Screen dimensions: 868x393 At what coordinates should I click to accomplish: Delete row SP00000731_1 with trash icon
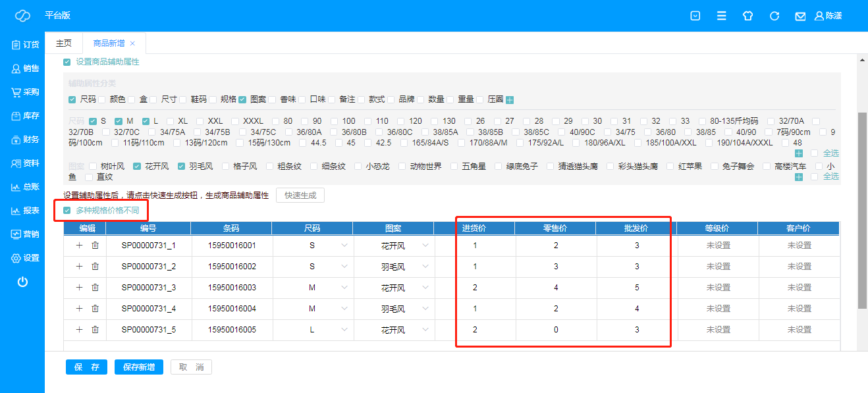pyautogui.click(x=95, y=246)
